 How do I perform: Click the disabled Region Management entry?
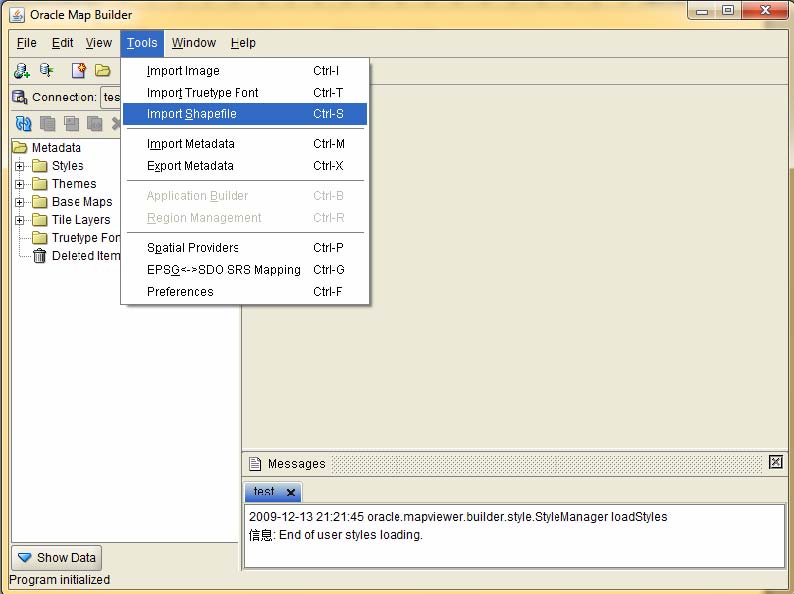[x=245, y=218]
